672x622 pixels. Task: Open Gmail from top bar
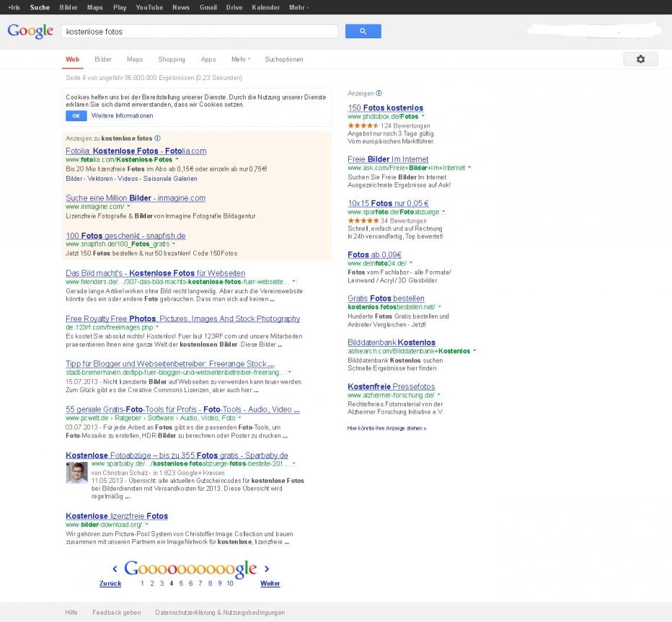click(x=208, y=7)
